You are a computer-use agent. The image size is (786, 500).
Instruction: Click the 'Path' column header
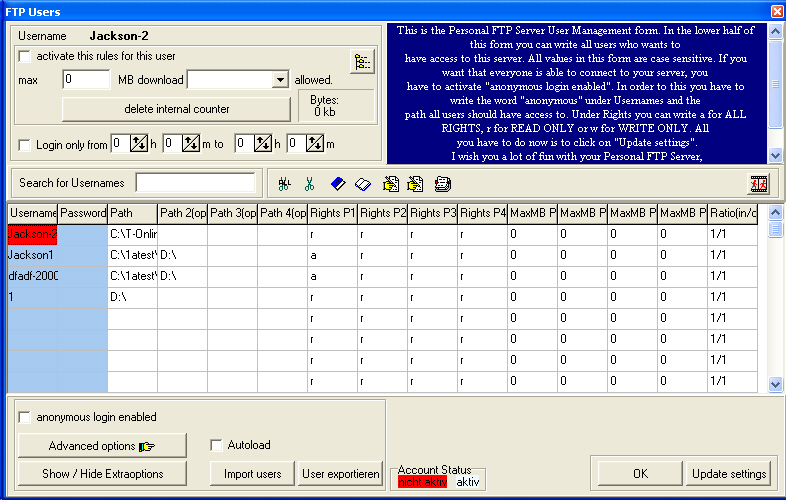point(132,213)
